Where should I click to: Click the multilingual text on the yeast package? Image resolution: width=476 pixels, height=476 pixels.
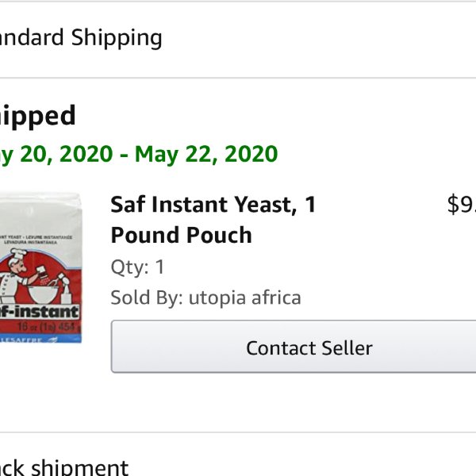36,240
